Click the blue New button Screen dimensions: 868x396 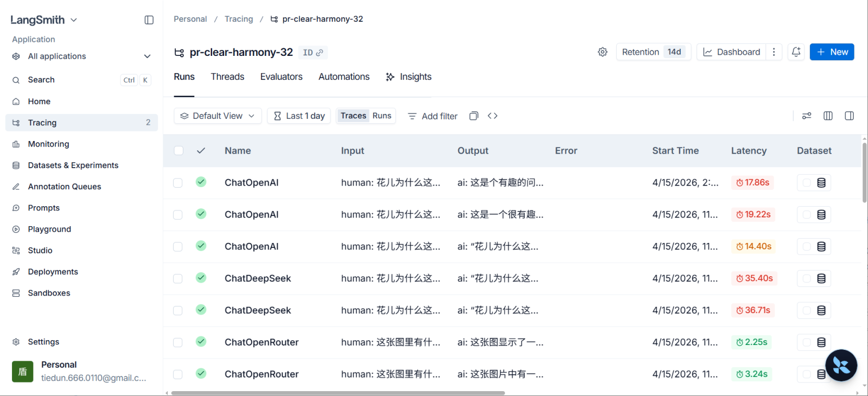coord(832,52)
